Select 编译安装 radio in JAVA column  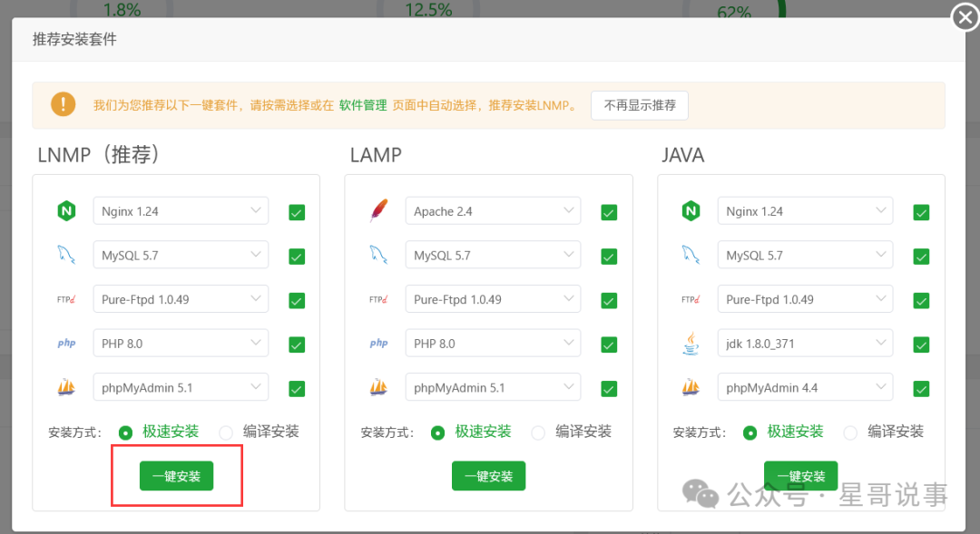[x=850, y=432]
